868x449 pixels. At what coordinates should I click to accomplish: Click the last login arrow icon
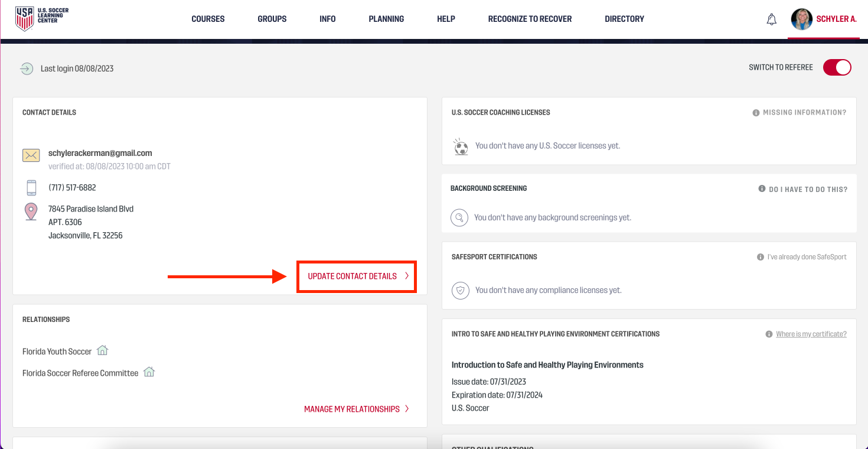click(x=27, y=69)
